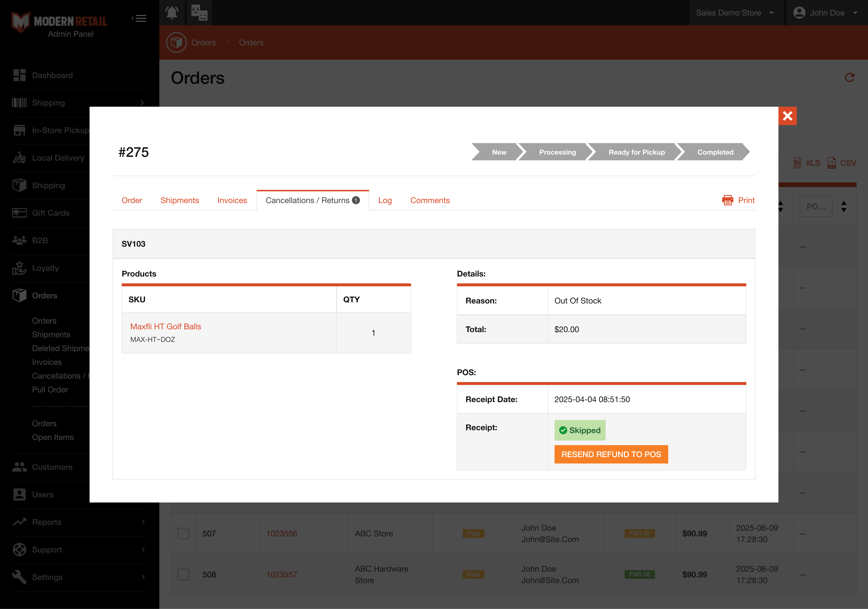
Task: Switch to the Order tab
Action: (132, 200)
